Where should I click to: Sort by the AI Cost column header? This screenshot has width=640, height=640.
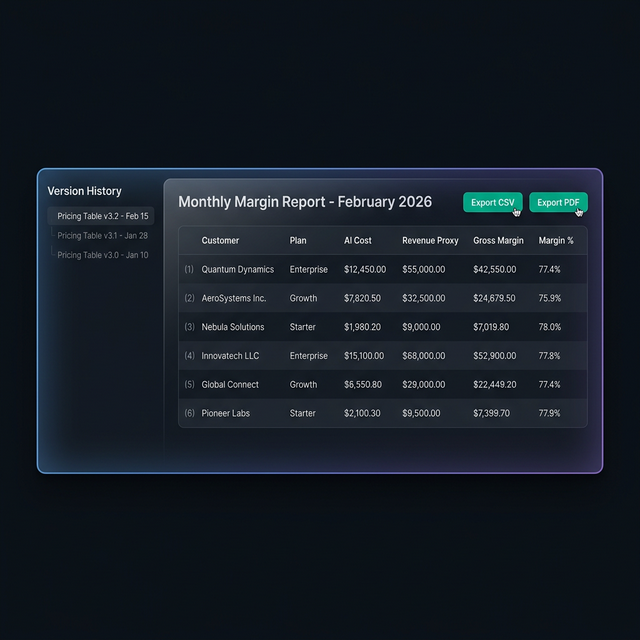click(x=358, y=240)
